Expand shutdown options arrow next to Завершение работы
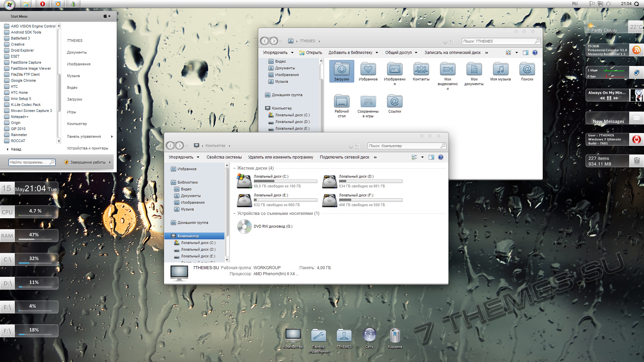 click(x=110, y=162)
